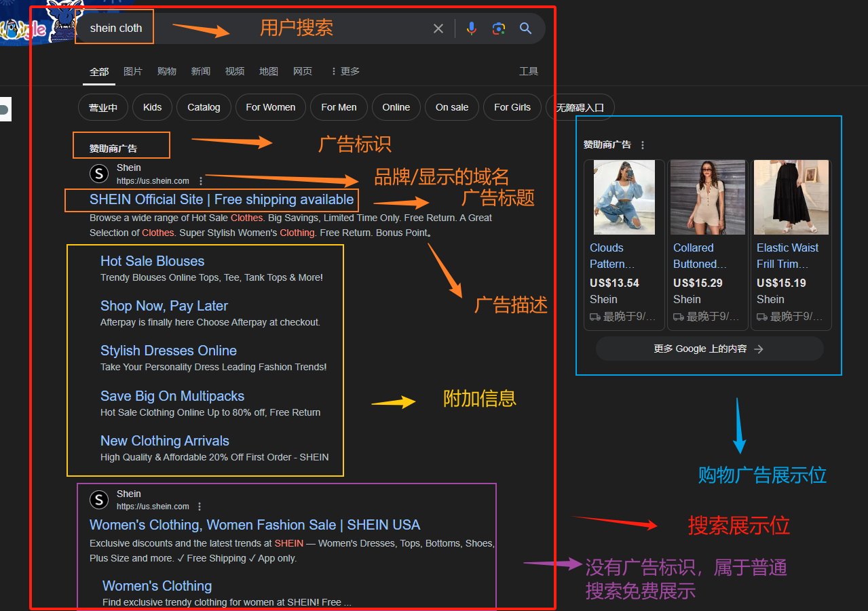Open the Save Big On Multipacks sitelink
Viewport: 868px width, 611px height.
pos(172,396)
